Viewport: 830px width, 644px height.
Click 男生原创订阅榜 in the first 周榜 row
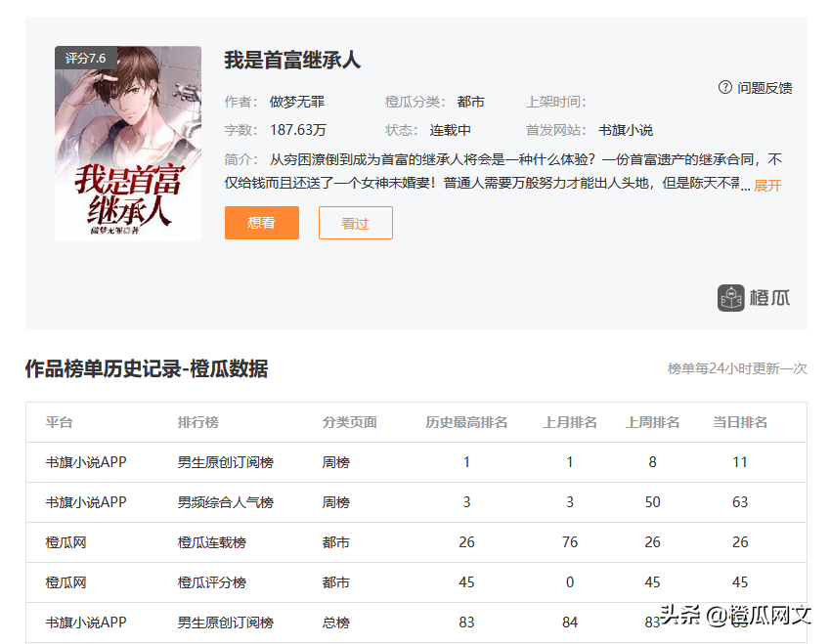click(226, 462)
